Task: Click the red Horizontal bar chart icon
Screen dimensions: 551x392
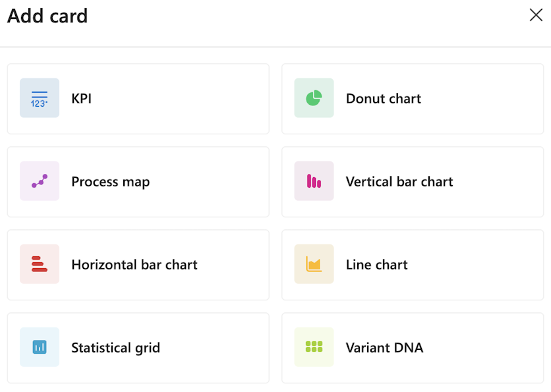Action: (40, 264)
